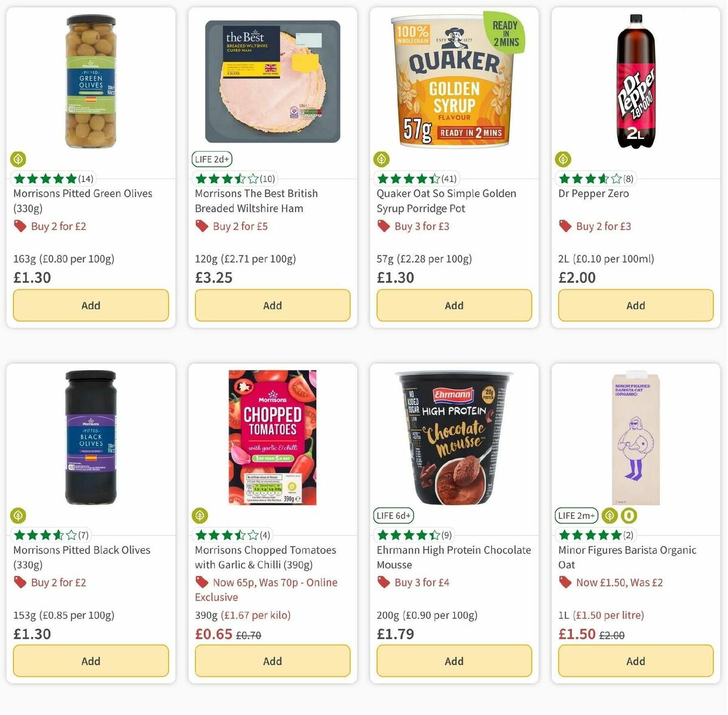
Task: Open Morrisons Chopped Tomatoes product page
Action: tap(265, 557)
